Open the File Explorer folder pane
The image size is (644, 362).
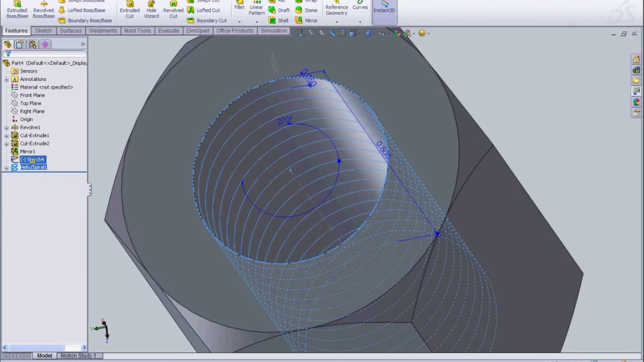[x=636, y=80]
